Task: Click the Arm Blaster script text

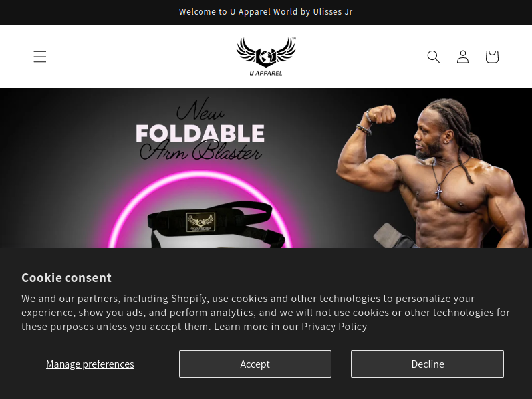Action: pyautogui.click(x=201, y=151)
